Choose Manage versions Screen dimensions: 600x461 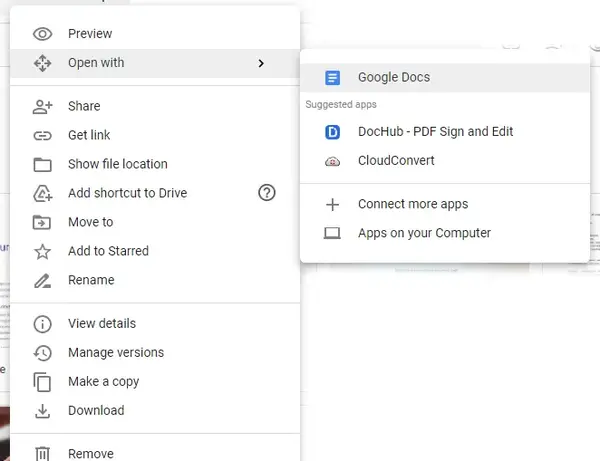coord(155,353)
